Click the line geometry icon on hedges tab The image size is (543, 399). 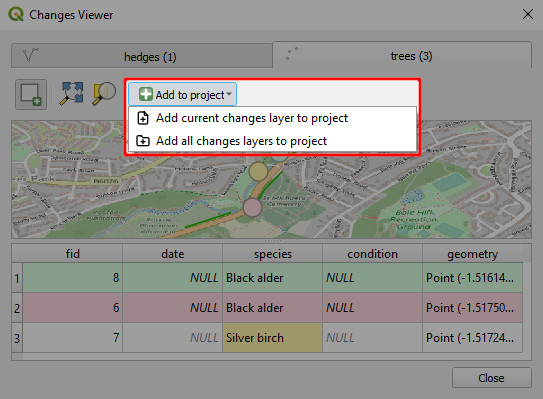30,55
